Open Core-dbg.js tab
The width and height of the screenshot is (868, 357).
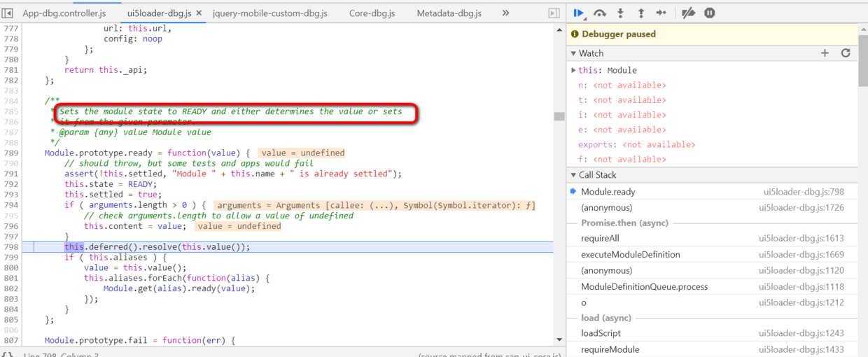pyautogui.click(x=372, y=13)
